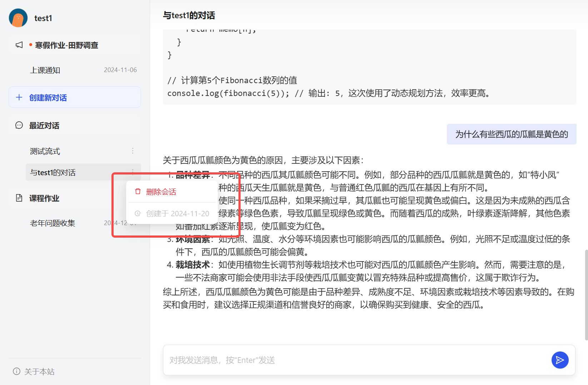Viewport: 588px width, 385px height.
Task: Click the 与test1的对话 page heading
Action: pyautogui.click(x=189, y=15)
